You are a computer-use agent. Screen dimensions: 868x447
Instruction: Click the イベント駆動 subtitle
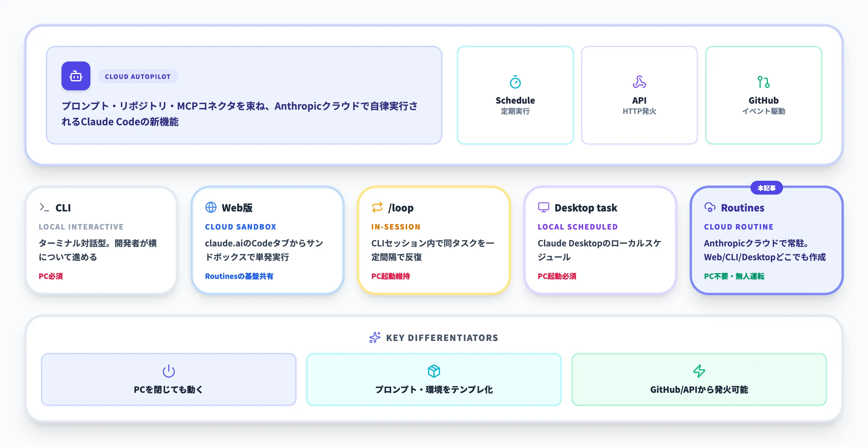(x=763, y=111)
